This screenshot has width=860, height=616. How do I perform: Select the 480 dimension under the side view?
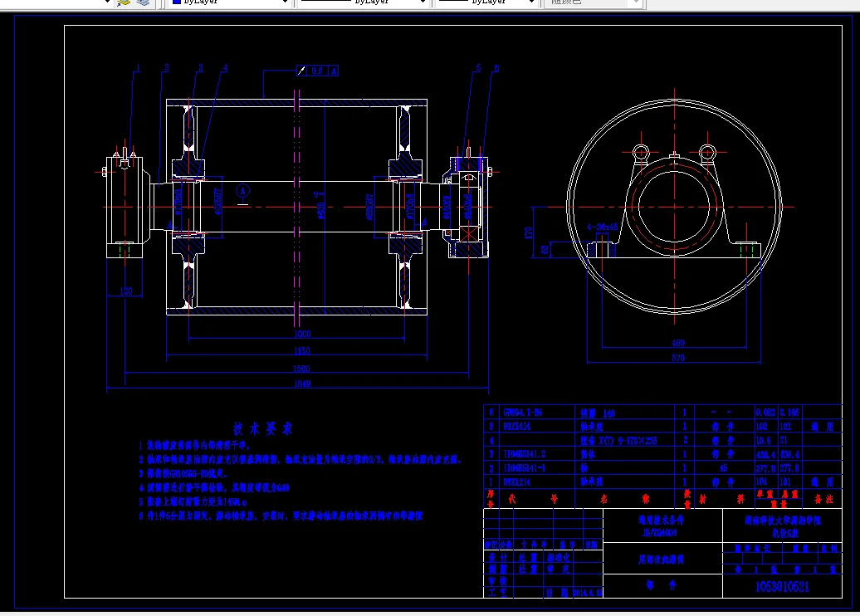678,344
